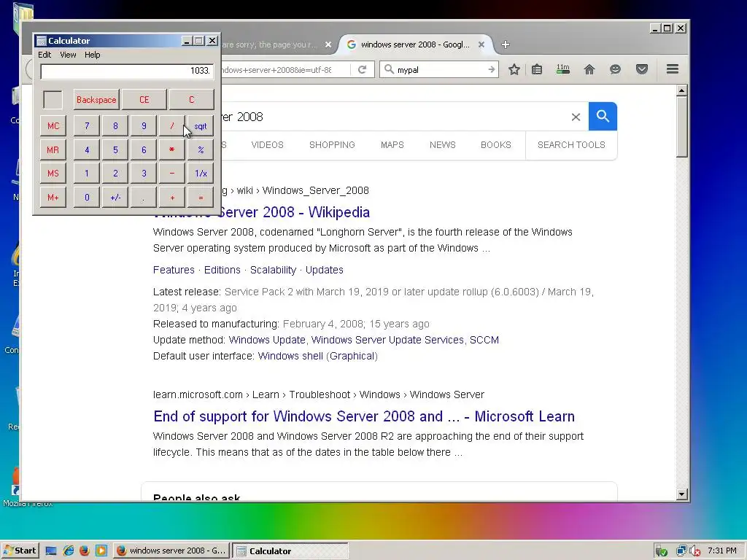Tap the digit 1 calculator key
747x560 pixels.
click(87, 174)
